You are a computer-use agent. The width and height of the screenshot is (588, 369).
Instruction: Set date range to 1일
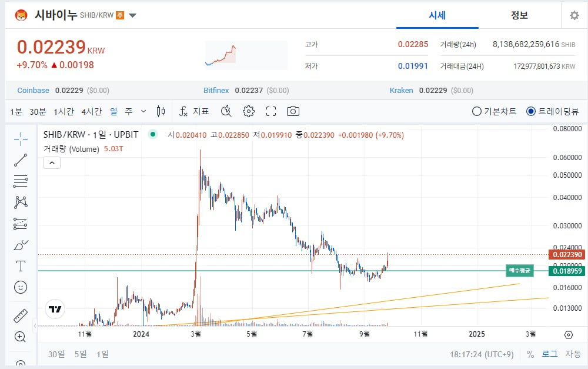(102, 354)
